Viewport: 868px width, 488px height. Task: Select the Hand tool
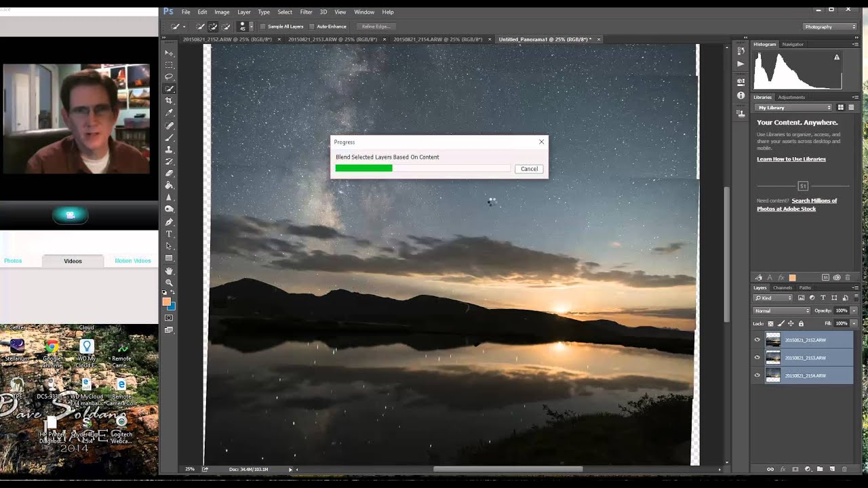[169, 271]
